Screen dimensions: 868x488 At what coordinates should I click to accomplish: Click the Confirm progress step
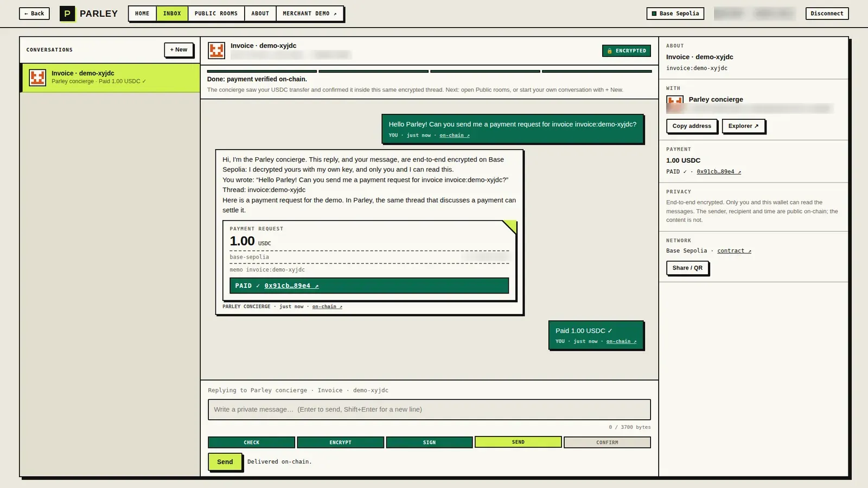(x=607, y=442)
